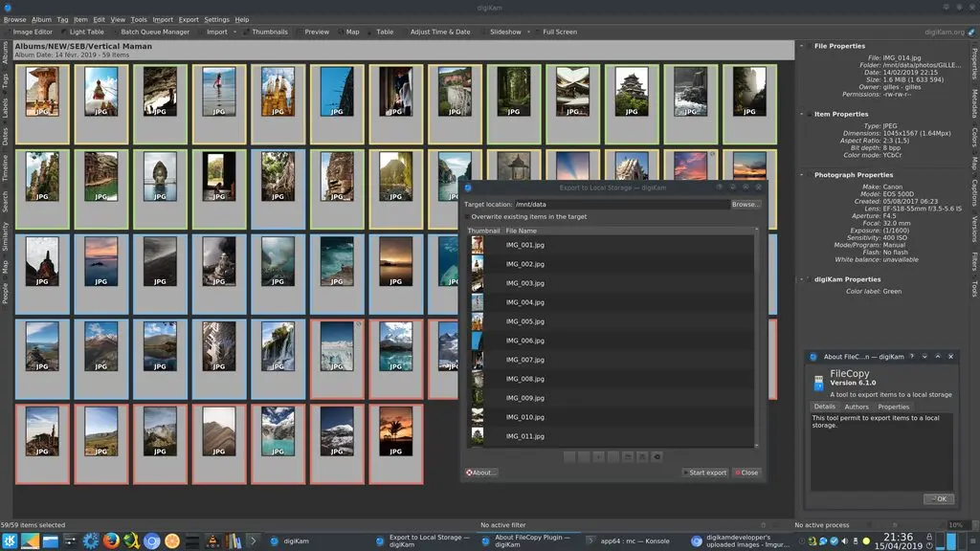The image size is (980, 551).
Task: Switch to Map view in toolbar
Action: pyautogui.click(x=352, y=32)
